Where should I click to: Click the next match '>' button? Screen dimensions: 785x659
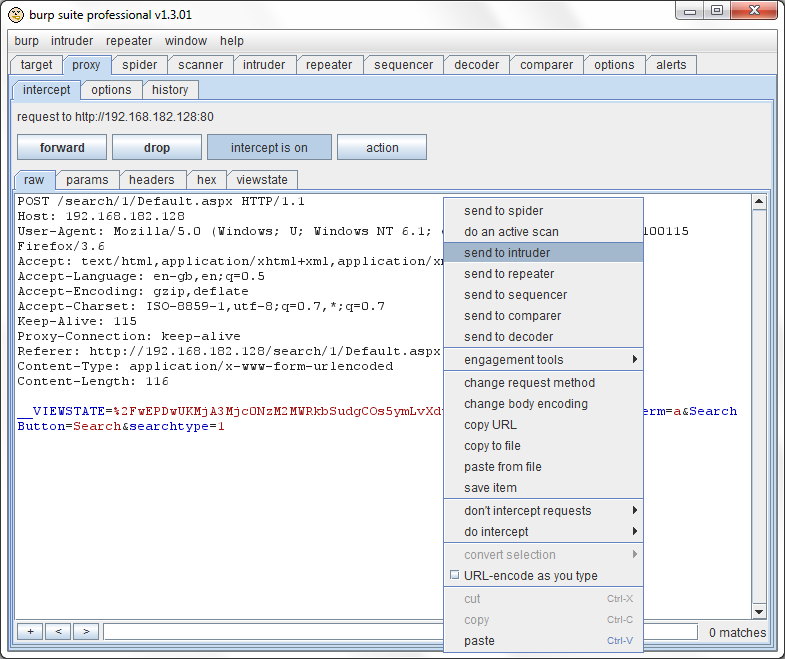pos(86,632)
